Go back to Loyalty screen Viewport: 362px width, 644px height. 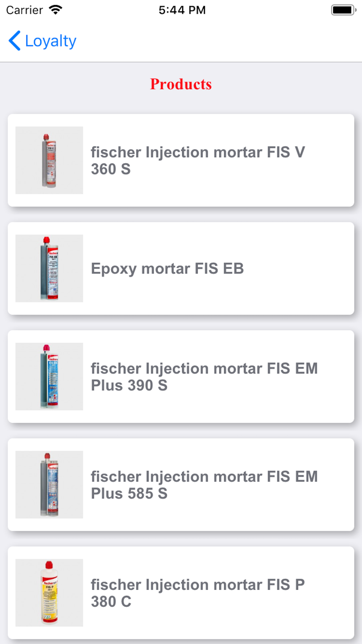(x=42, y=41)
